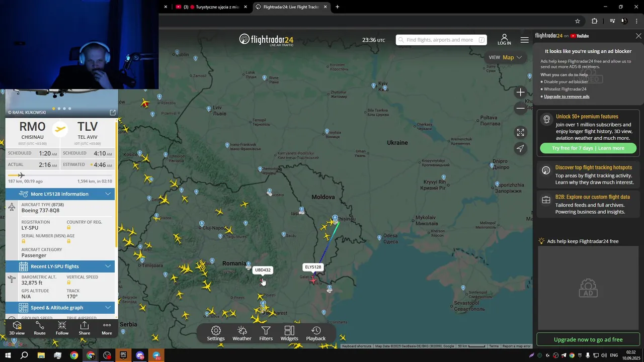Open the 3D view for the flight
The height and width of the screenshot is (362, 644).
17,328
